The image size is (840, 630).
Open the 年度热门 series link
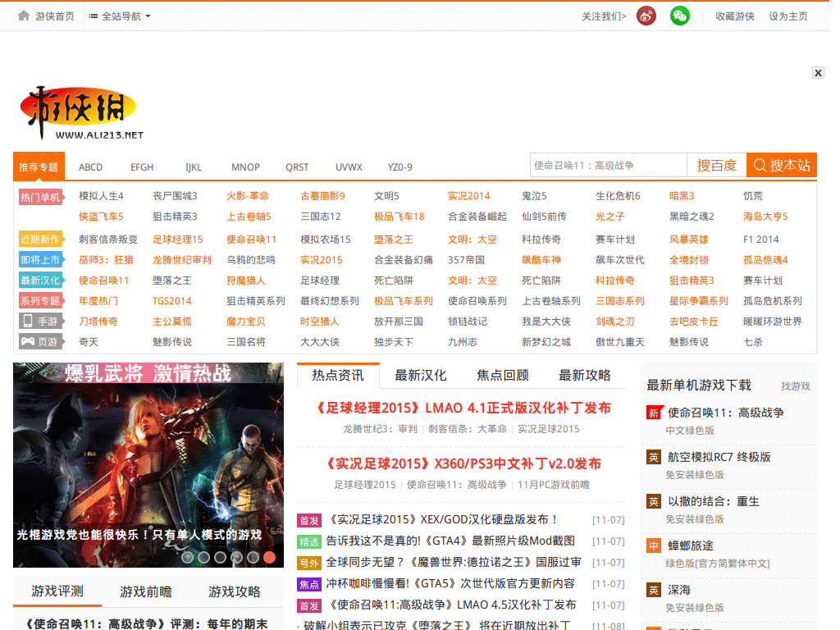[x=98, y=301]
